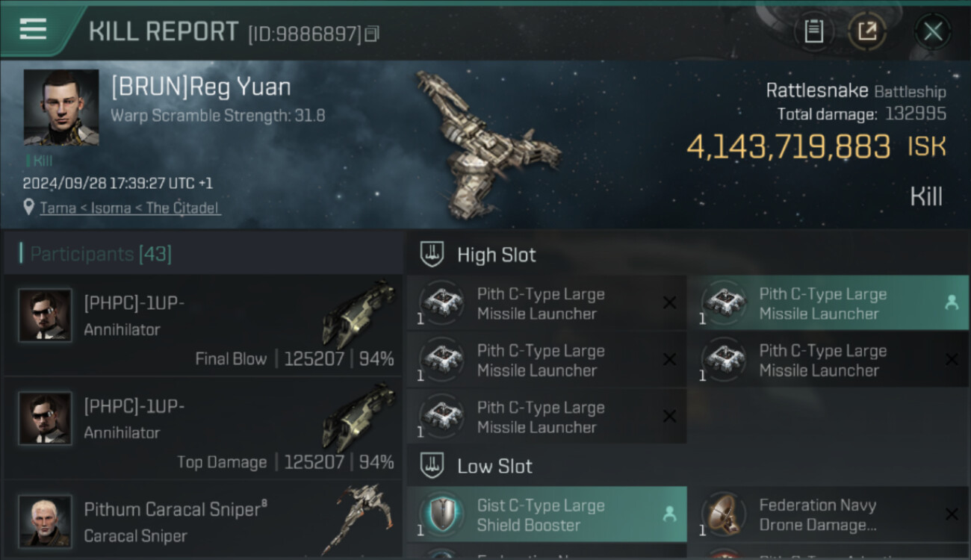Open the hamburger menu icon
This screenshot has width=971, height=560.
[33, 29]
